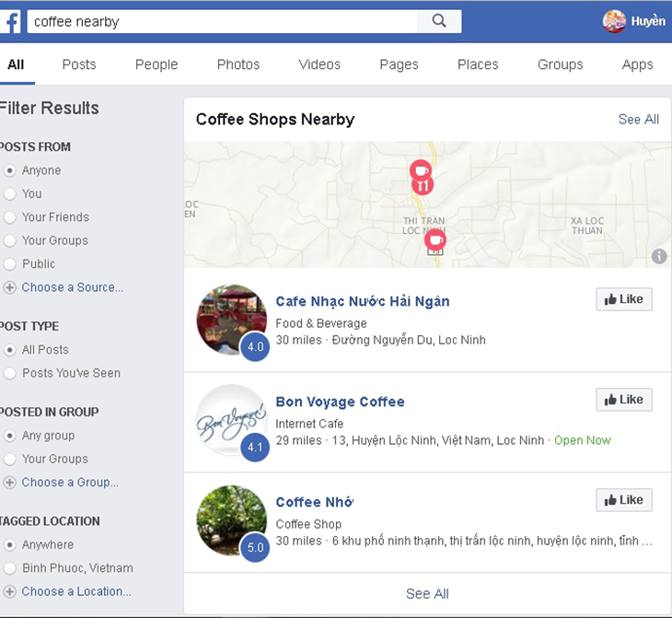Viewport: 672px width, 618px height.
Task: Click the Facebook logo icon
Action: [10, 21]
